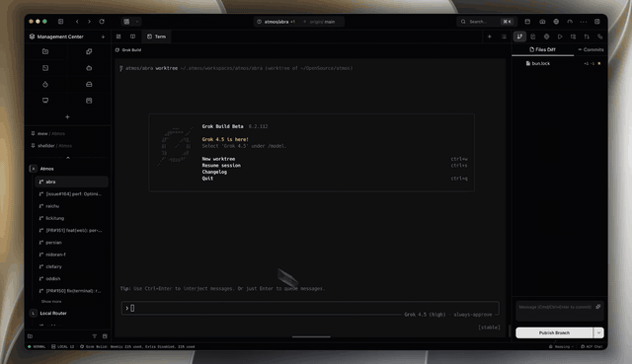Image resolution: width=632 pixels, height=364 pixels.
Task: Select the clefairy workspace
Action: point(72,266)
